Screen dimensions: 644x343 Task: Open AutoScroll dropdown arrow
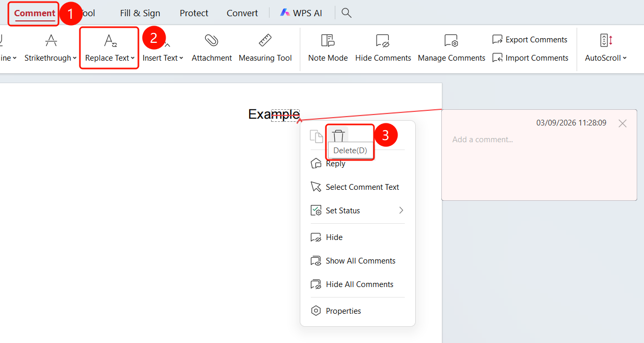[x=625, y=58]
